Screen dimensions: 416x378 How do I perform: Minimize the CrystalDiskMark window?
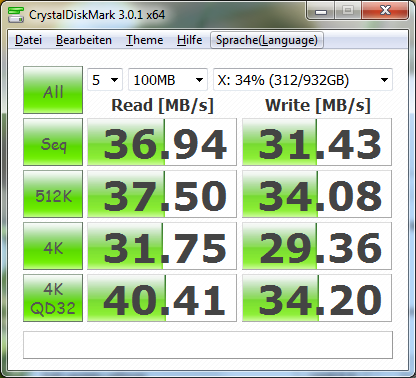(321, 11)
